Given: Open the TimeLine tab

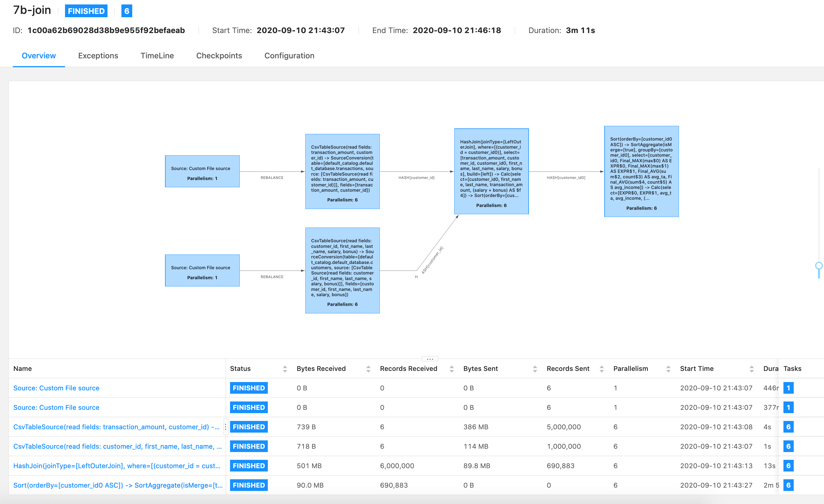Looking at the screenshot, I should tap(157, 56).
